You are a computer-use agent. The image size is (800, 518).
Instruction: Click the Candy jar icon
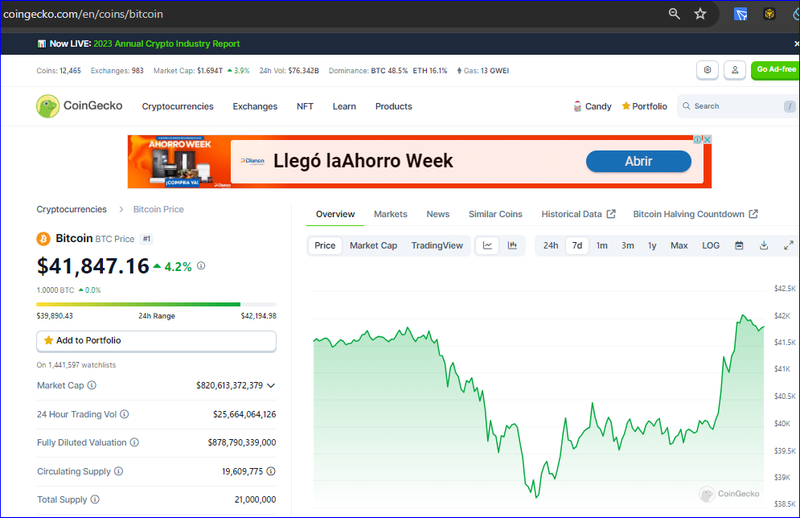(x=577, y=106)
